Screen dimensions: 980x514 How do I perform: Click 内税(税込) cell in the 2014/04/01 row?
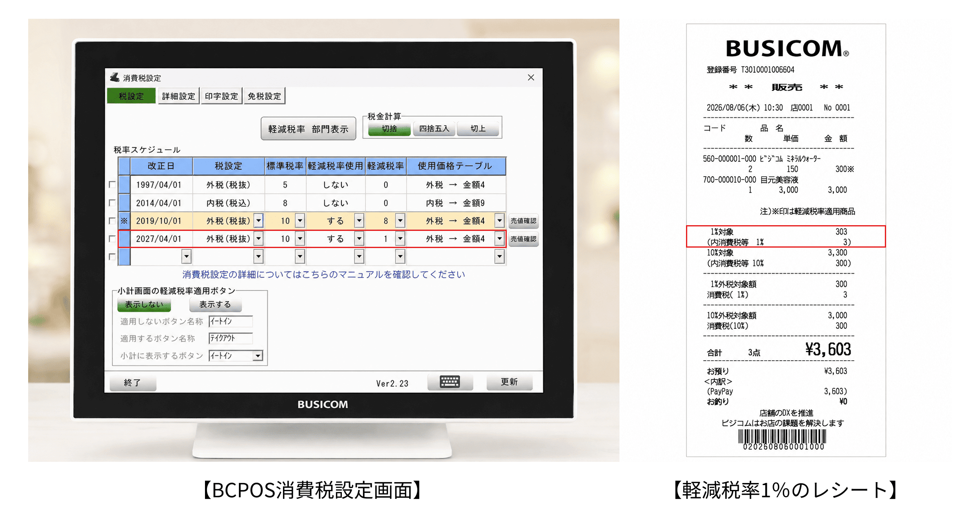228,203
